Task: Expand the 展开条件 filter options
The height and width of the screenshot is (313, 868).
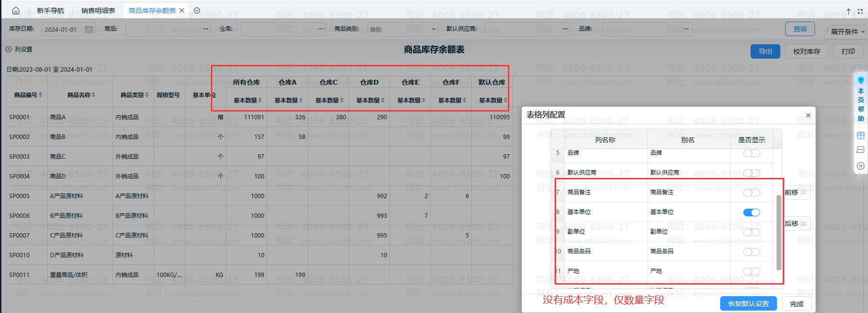Action: tap(847, 32)
